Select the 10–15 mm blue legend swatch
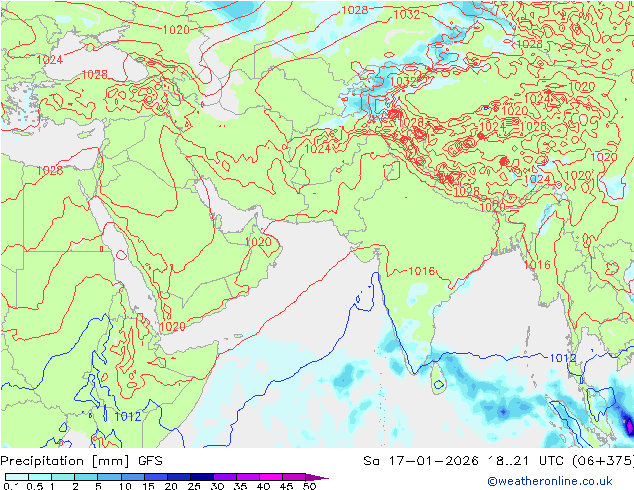Screen dimensions: 634x490 (x=133, y=477)
